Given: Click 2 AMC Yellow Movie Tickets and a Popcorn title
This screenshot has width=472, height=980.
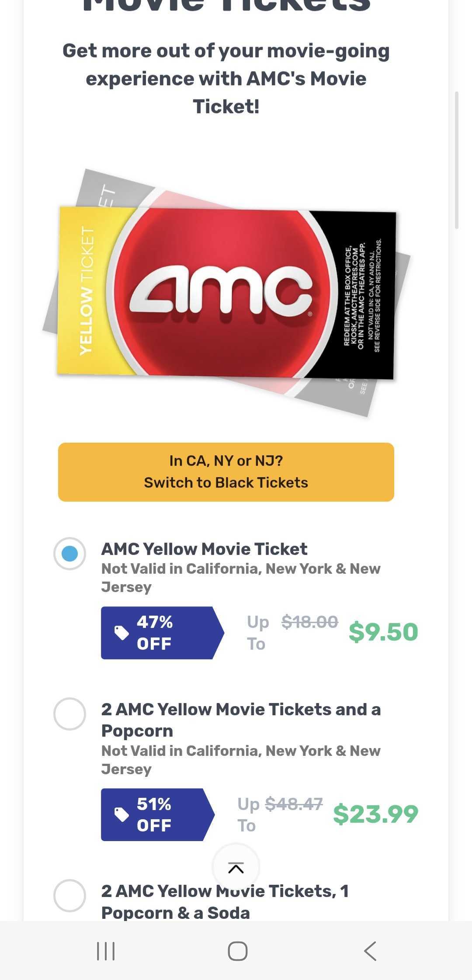Looking at the screenshot, I should click(x=241, y=720).
